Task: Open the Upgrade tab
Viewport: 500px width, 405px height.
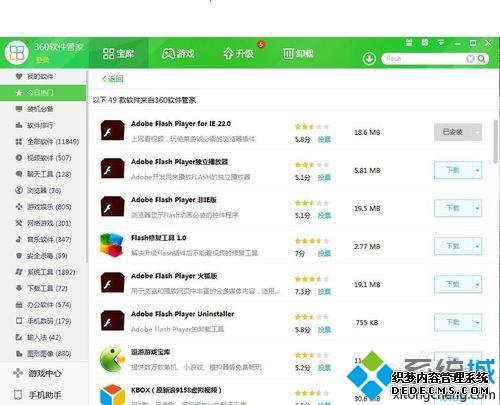Action: (x=238, y=53)
